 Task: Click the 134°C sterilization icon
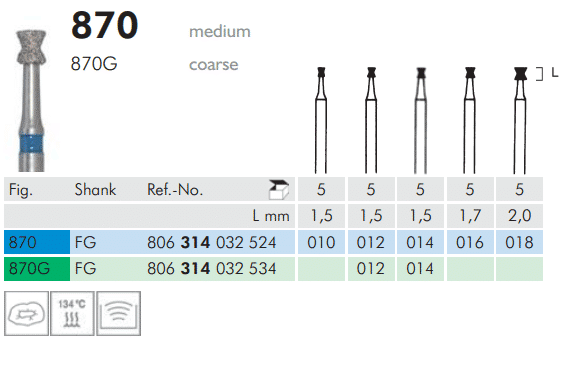72,313
